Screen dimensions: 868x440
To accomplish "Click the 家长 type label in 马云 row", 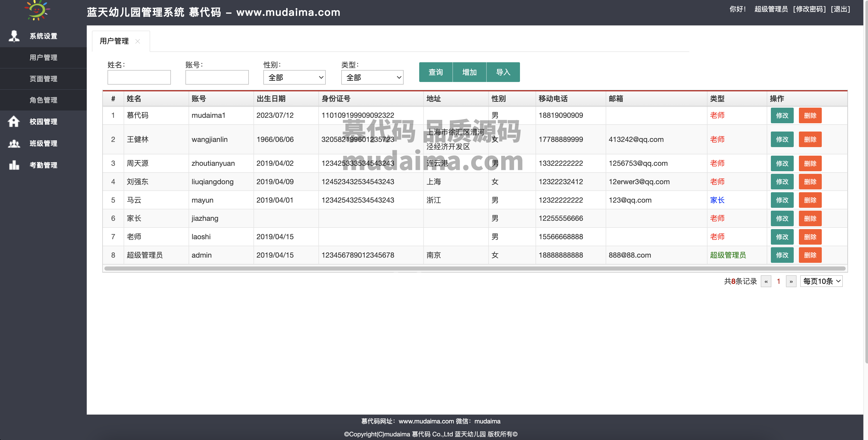I will [x=717, y=200].
